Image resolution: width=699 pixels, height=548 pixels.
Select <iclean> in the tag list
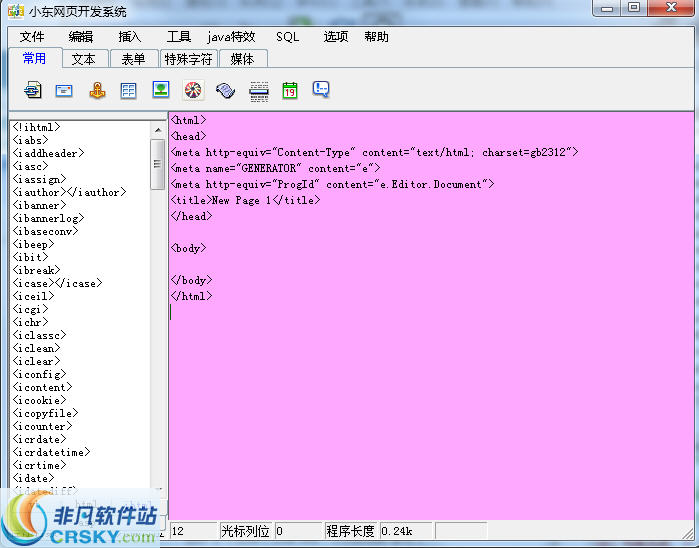pos(36,348)
